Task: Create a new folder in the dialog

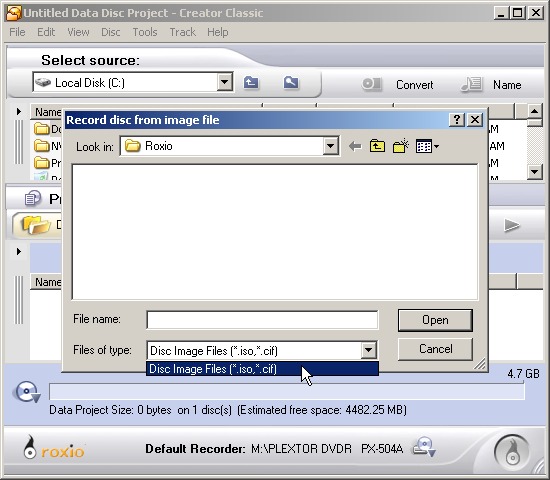Action: pos(401,146)
